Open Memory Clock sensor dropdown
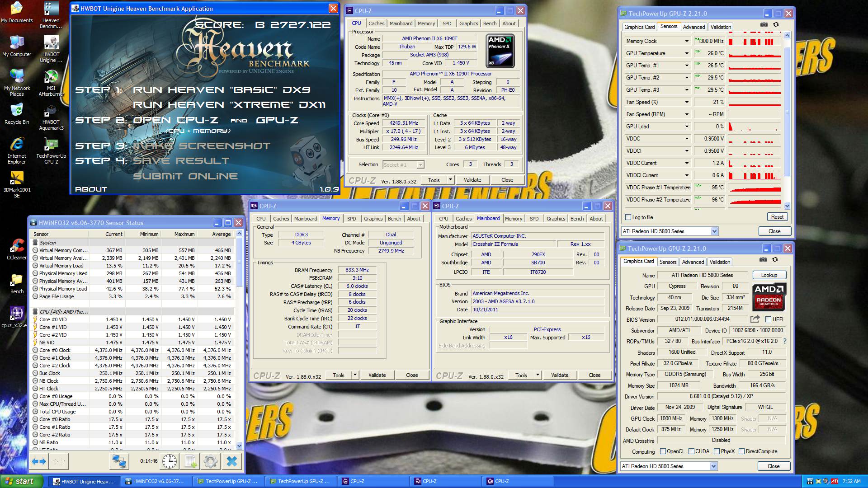This screenshot has width=868, height=488. pyautogui.click(x=687, y=41)
